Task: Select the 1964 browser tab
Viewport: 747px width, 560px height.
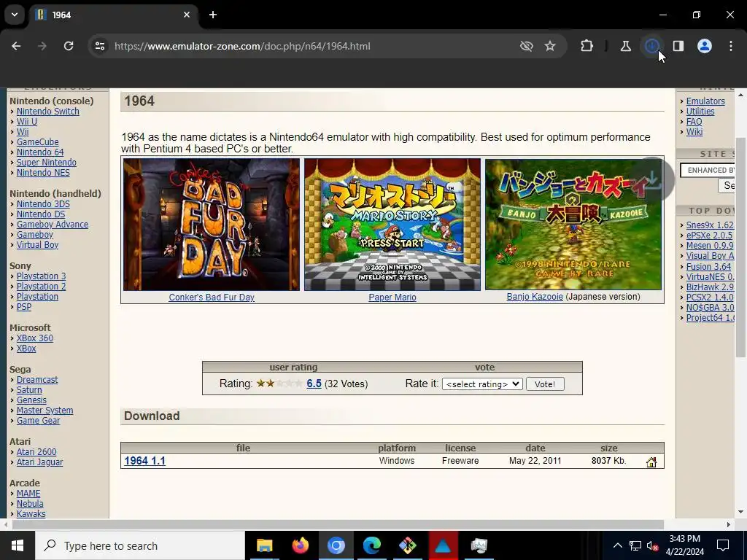Action: click(x=113, y=15)
